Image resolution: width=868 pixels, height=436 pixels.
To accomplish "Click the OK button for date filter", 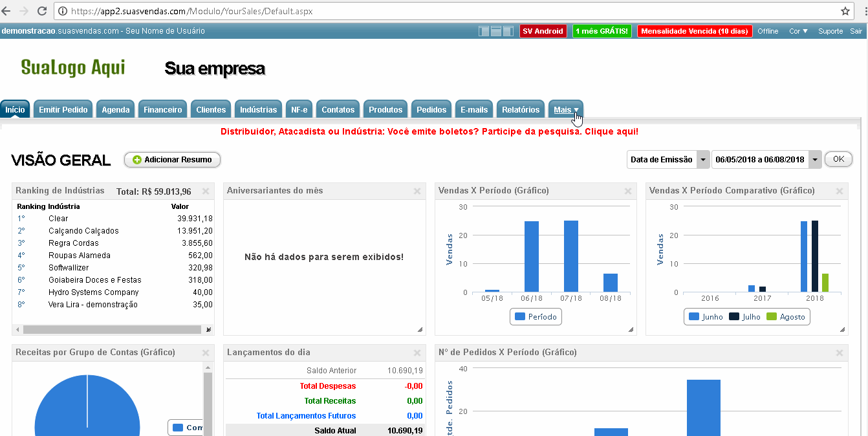I will click(x=838, y=159).
